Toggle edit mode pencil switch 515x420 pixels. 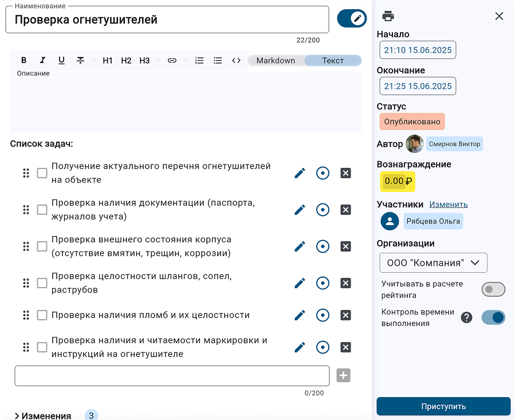pyautogui.click(x=352, y=18)
